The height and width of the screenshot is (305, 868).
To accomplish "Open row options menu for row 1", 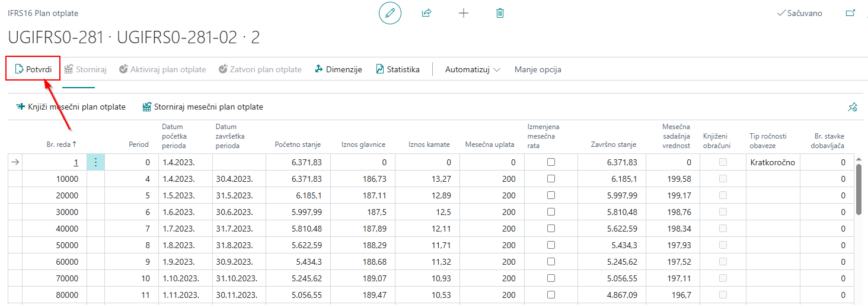I will coord(95,162).
